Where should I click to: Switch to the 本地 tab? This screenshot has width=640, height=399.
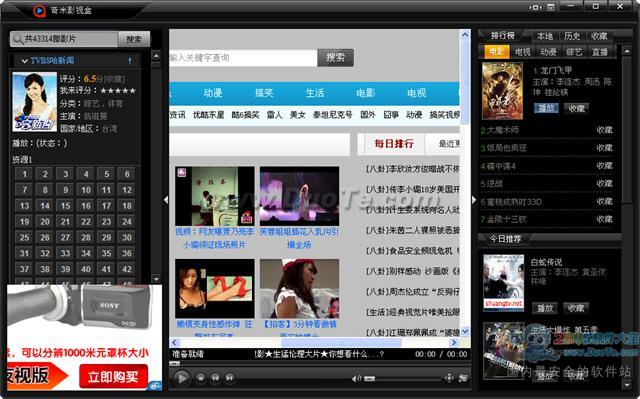pyautogui.click(x=544, y=36)
